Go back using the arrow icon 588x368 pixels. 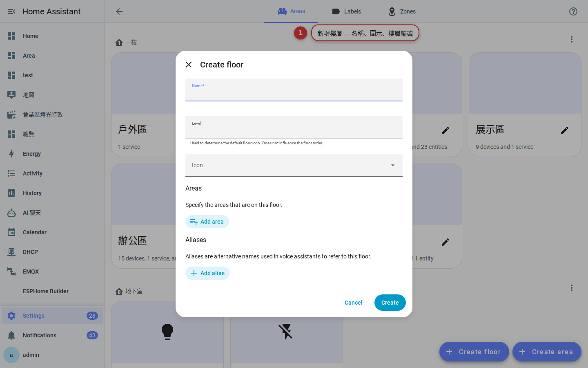point(119,11)
